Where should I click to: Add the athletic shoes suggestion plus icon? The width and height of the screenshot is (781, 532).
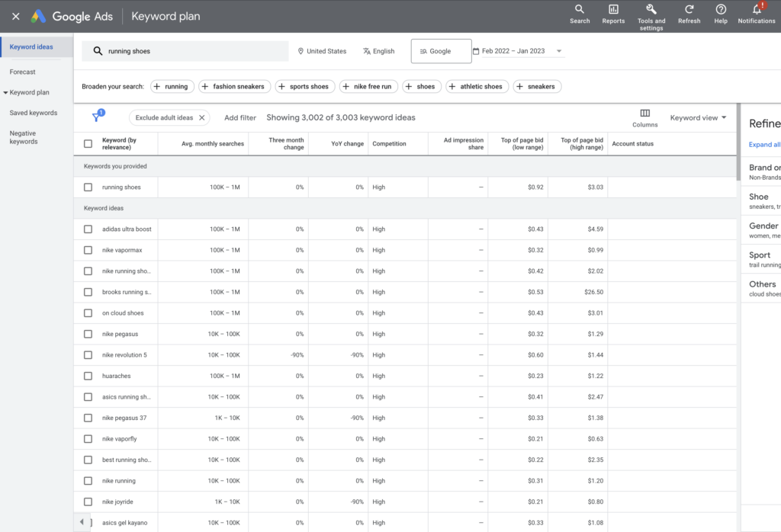(452, 87)
